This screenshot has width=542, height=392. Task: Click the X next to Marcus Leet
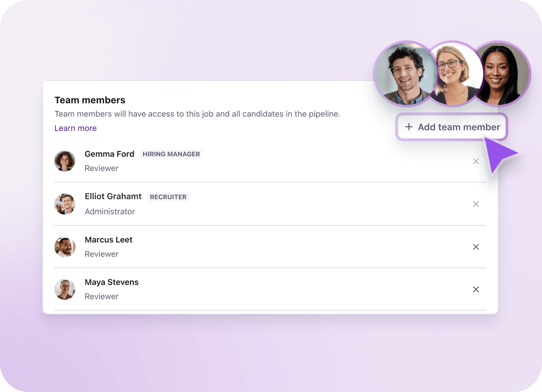[476, 247]
